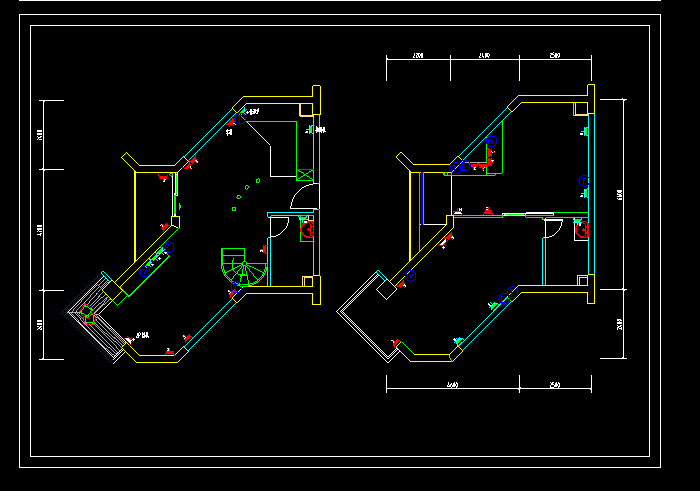Click the square column block in right plan

pyautogui.click(x=383, y=289)
